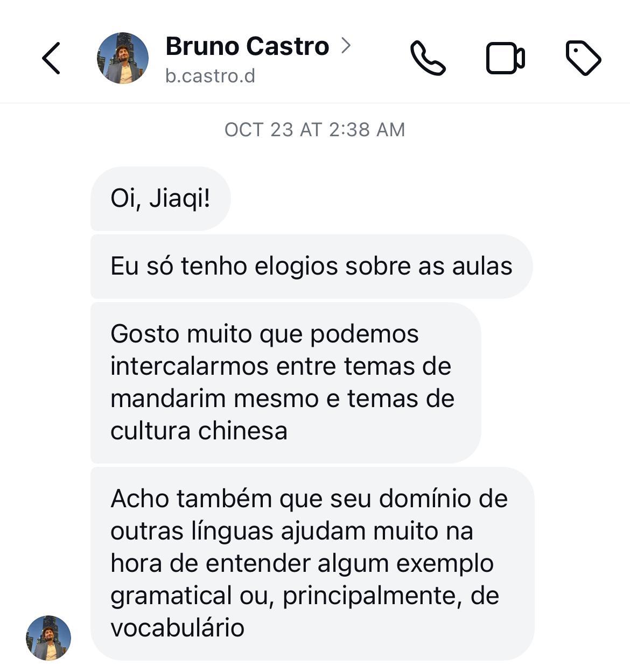Screen dimensions: 630x672
Task: Start a video call with Bruno Castro
Action: click(x=505, y=58)
